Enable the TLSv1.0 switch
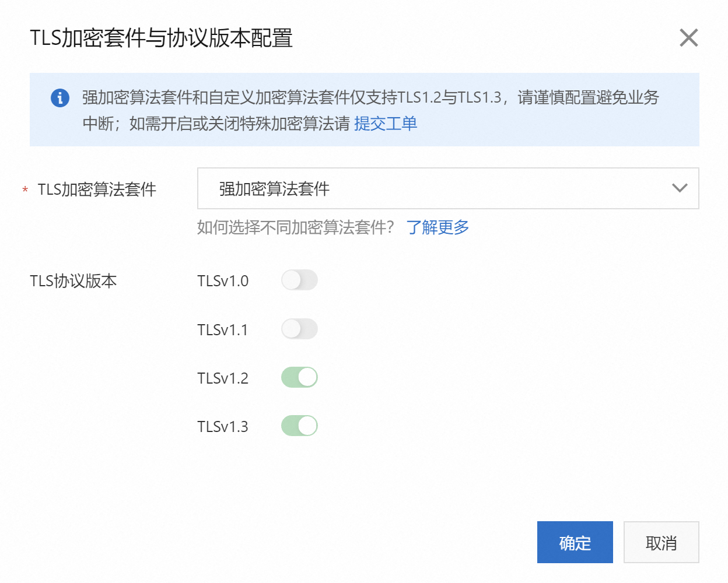 [x=299, y=280]
